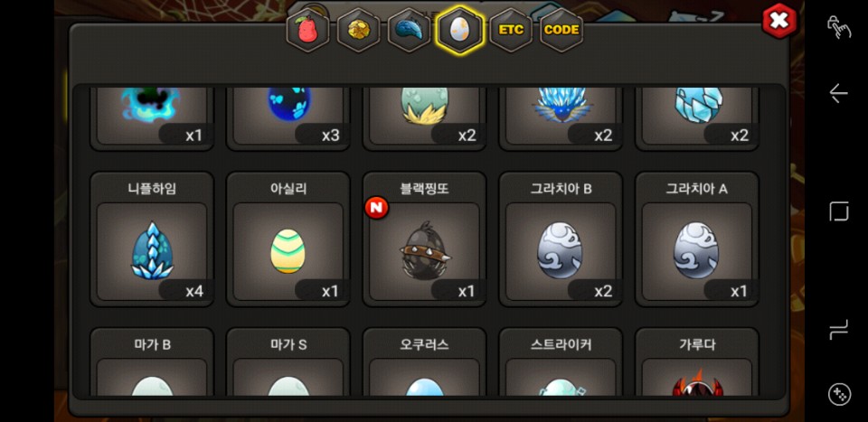Pick the striped 아실리 egg
The width and height of the screenshot is (868, 422).
pos(288,239)
